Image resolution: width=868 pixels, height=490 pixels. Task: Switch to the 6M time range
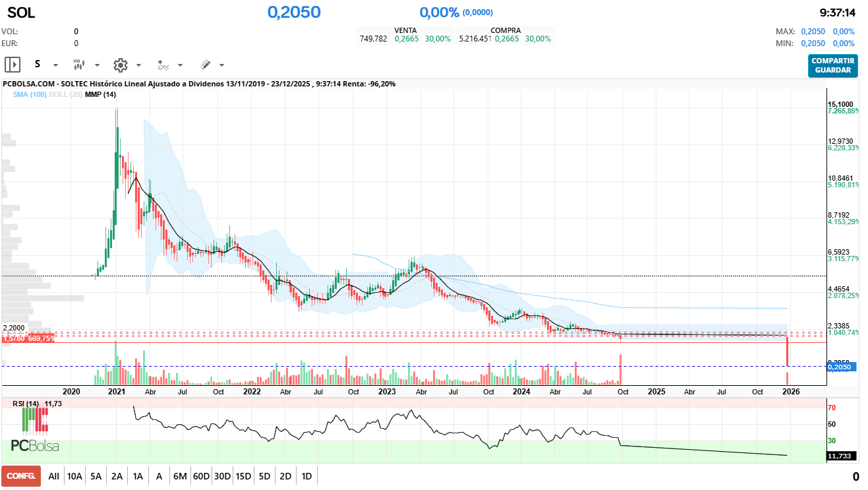click(x=180, y=476)
